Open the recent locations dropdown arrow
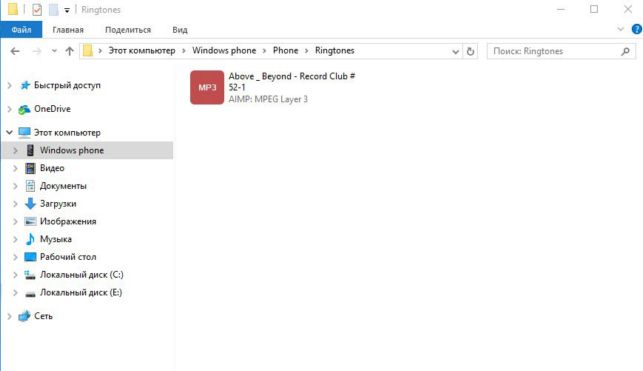The image size is (643, 371). 54,51
